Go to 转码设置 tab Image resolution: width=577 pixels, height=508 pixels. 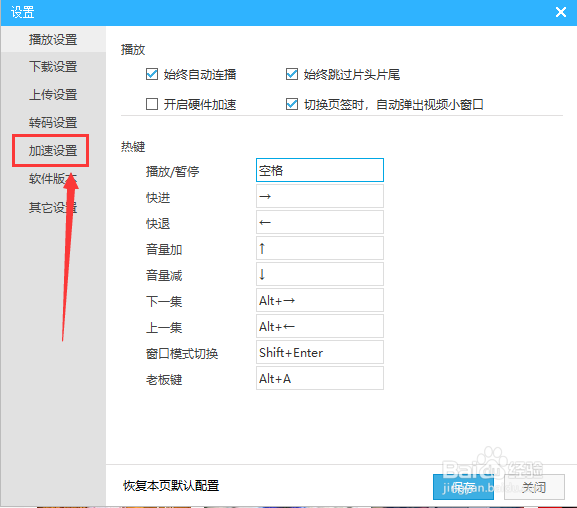[x=53, y=123]
